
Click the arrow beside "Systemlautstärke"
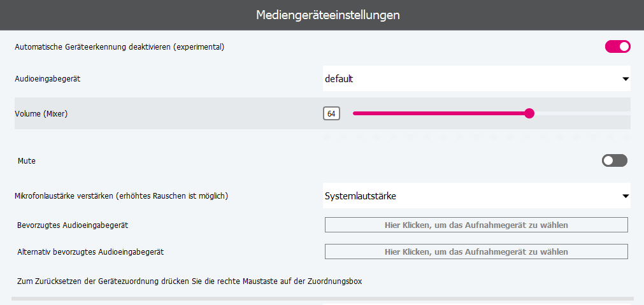[625, 196]
